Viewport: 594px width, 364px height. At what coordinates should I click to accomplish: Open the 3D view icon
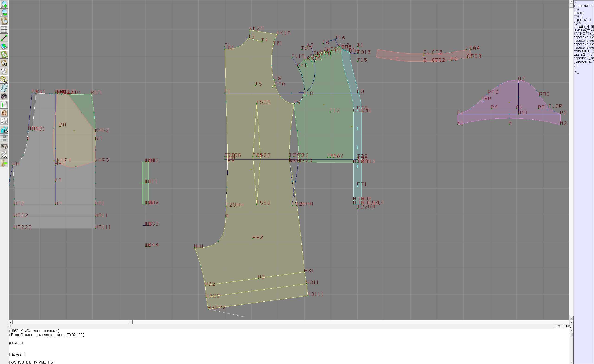coord(4,130)
